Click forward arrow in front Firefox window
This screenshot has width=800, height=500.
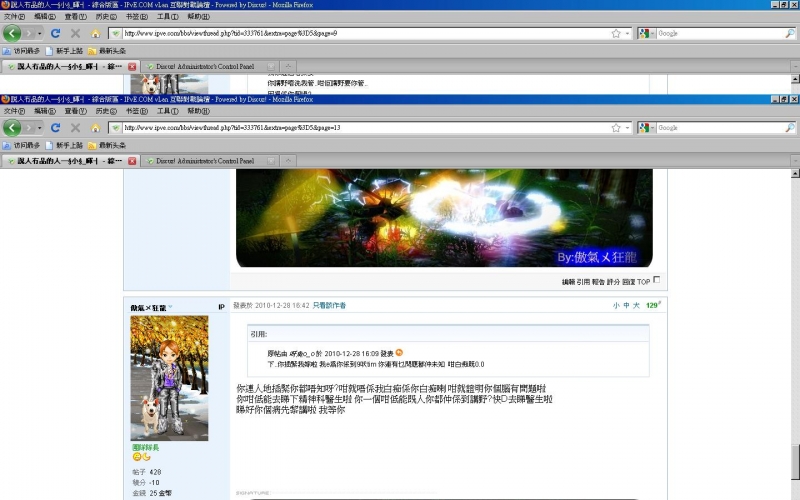pos(29,128)
